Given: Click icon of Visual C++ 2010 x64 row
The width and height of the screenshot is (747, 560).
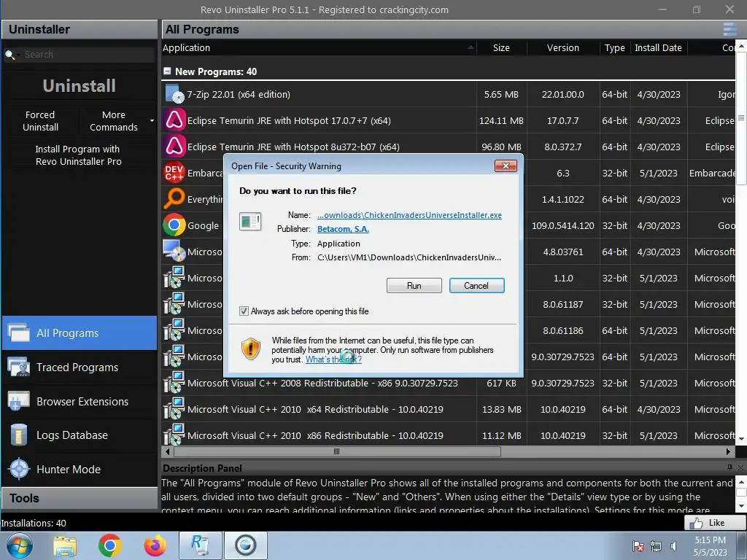Looking at the screenshot, I should click(174, 409).
